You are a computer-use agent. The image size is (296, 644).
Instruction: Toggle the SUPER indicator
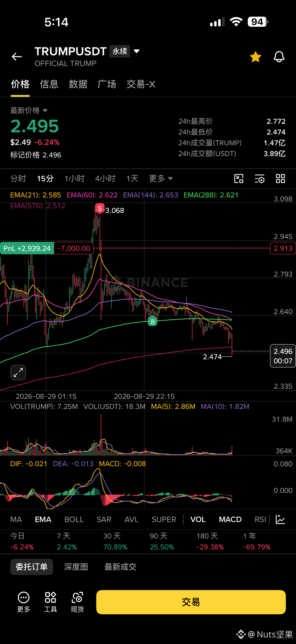[164, 519]
